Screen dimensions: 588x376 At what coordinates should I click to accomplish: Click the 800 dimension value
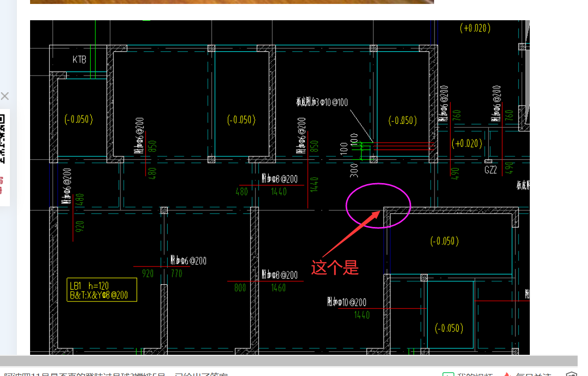click(x=240, y=288)
